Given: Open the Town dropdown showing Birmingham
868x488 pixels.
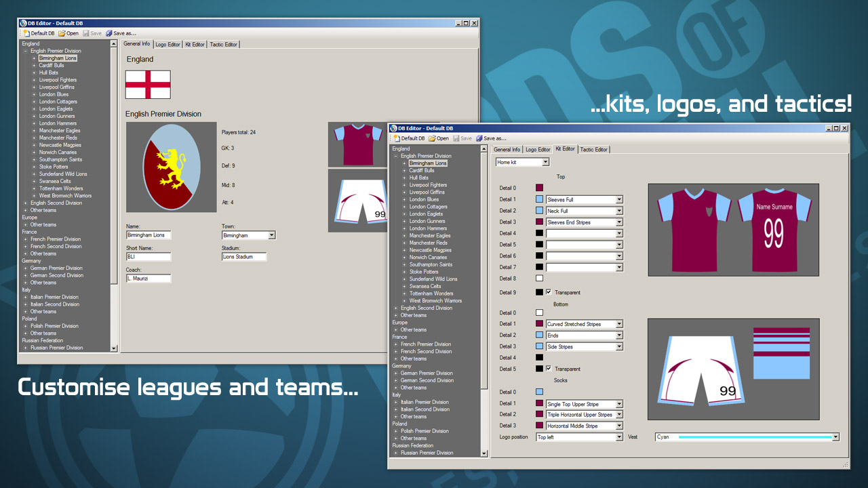Looking at the screenshot, I should [271, 235].
